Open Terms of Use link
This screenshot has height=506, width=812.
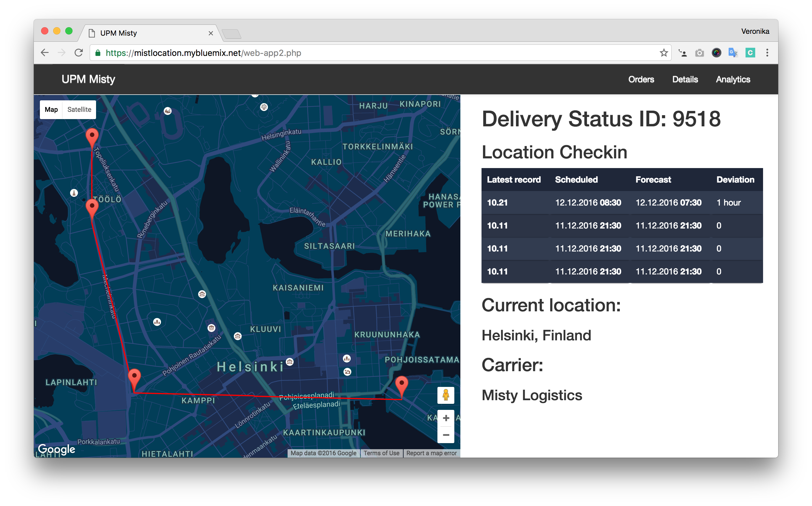(381, 453)
